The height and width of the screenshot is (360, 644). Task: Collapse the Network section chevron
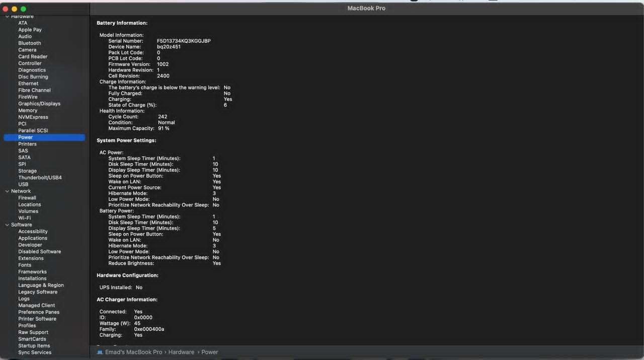coord(7,191)
